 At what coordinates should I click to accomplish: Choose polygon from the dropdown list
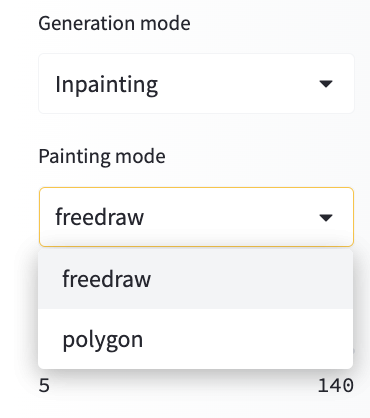pos(195,339)
